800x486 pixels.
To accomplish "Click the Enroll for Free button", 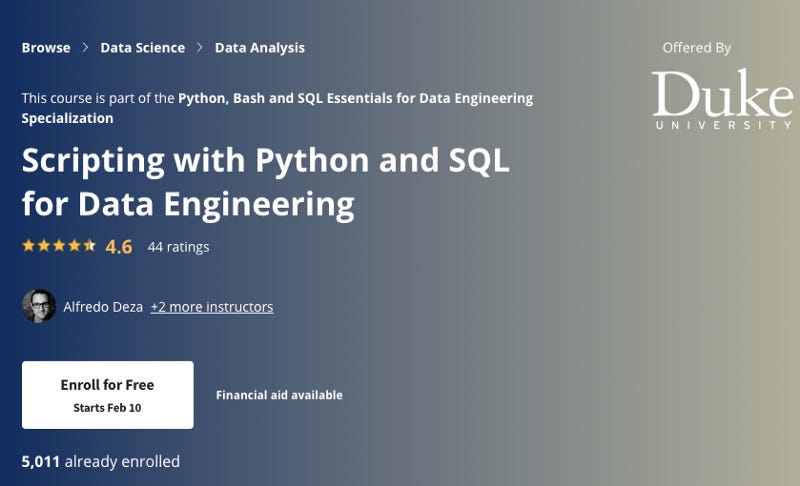I will coord(108,395).
